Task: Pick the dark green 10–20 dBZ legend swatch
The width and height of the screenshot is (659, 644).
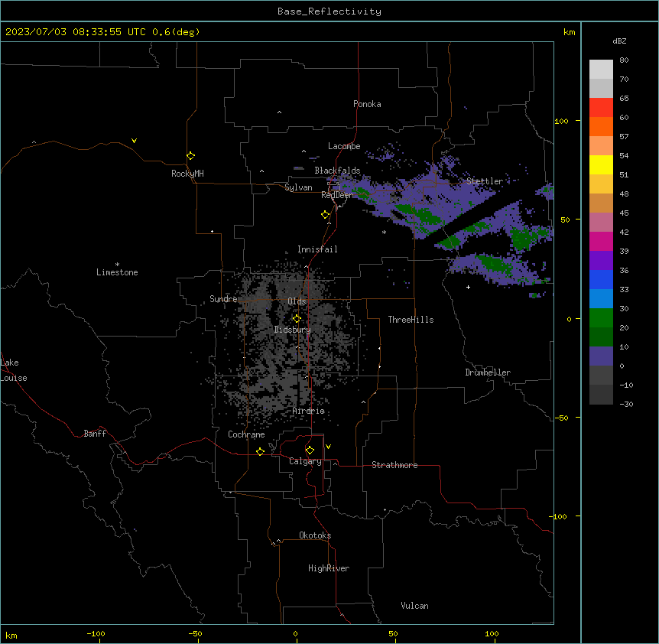Action: tap(601, 337)
